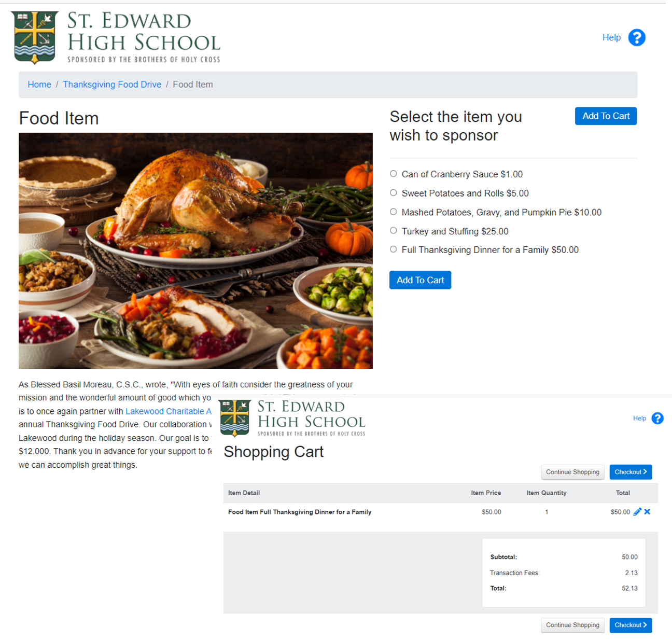Viewport: 672px width, 641px height.
Task: Select Sweet Potatoes and Rolls $5.00 option
Action: (x=394, y=193)
